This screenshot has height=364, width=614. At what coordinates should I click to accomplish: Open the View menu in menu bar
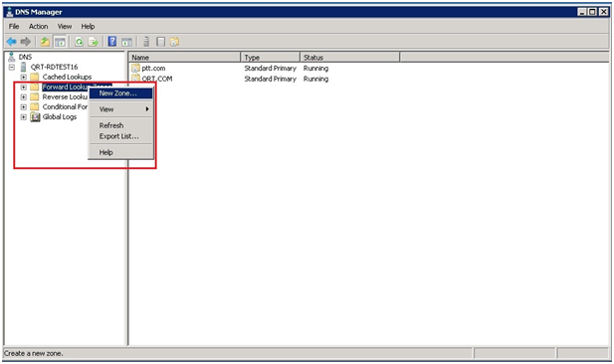[65, 26]
